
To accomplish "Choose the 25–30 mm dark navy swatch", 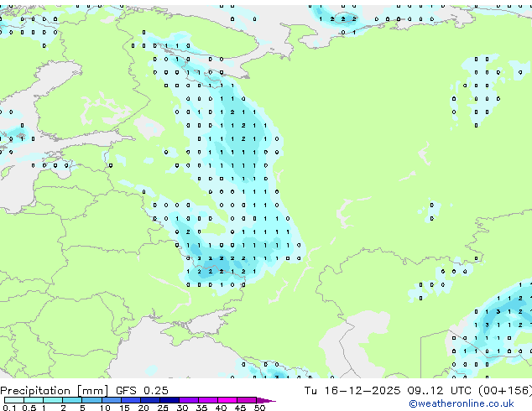I will [169, 400].
